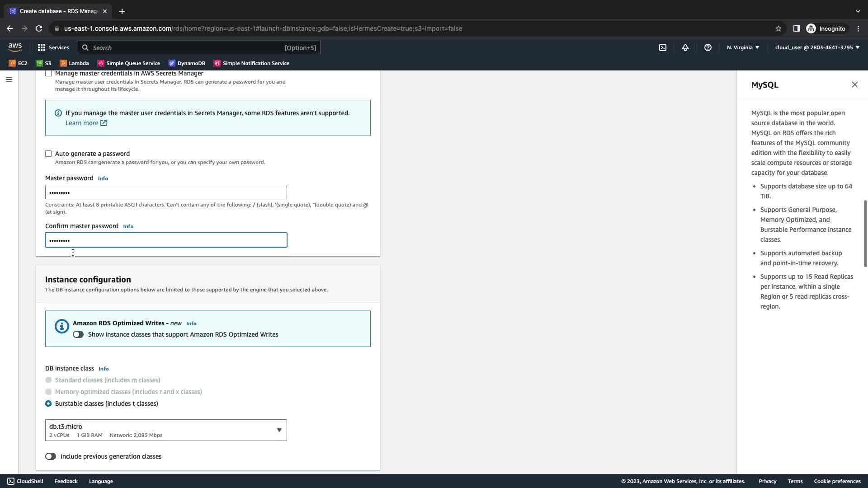
Task: Open the N. Virginia region dropdown
Action: pos(743,47)
